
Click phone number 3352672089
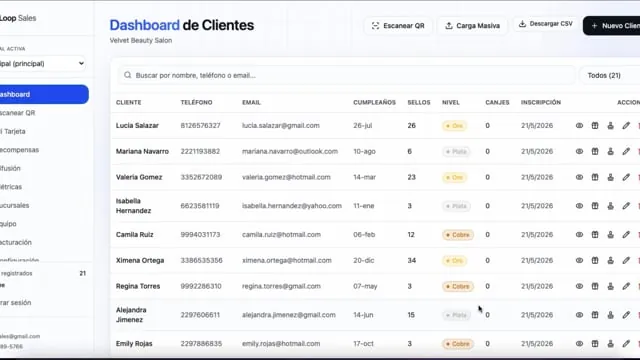coord(201,177)
